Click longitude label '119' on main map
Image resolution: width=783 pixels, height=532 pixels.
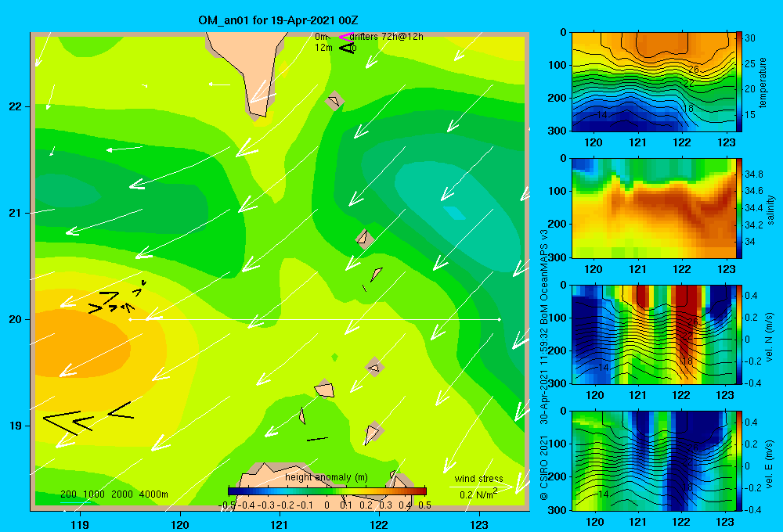[80, 524]
